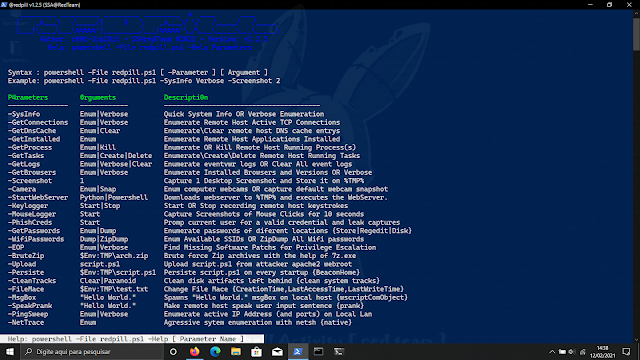This screenshot has height=360, width=640.
Task: Click the scrollbar down arrow of the console
Action: click(636, 339)
